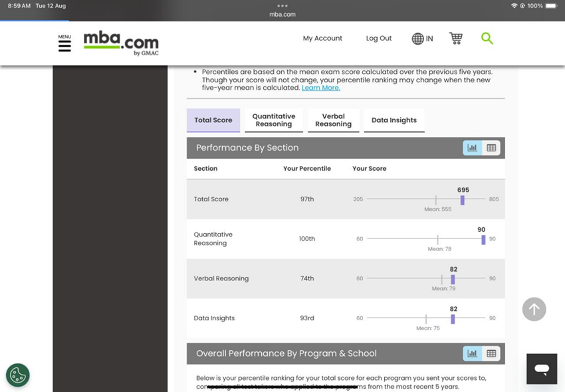Open the hamburger menu icon
Viewport: 565px width, 392px height.
[x=64, y=45]
